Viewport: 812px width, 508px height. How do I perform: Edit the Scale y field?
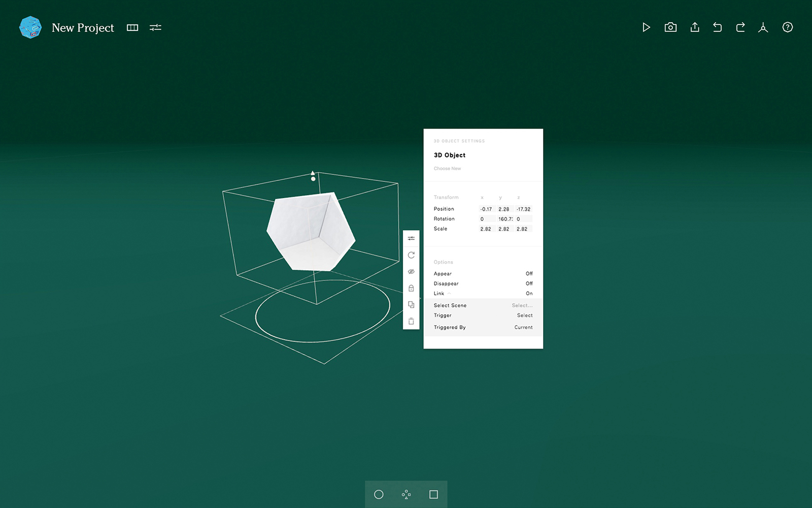505,229
